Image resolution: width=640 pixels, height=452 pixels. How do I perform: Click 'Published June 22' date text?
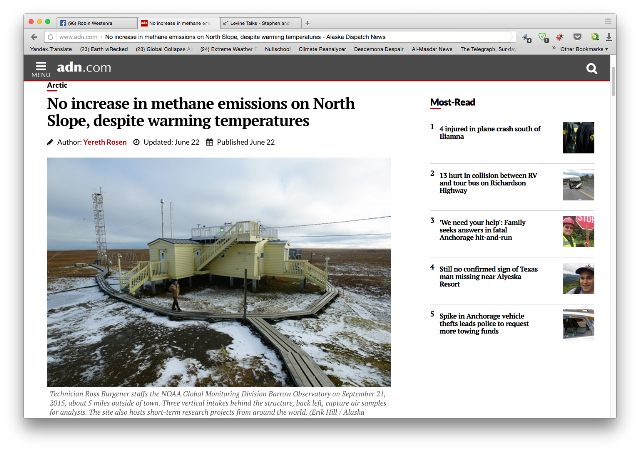click(x=246, y=142)
